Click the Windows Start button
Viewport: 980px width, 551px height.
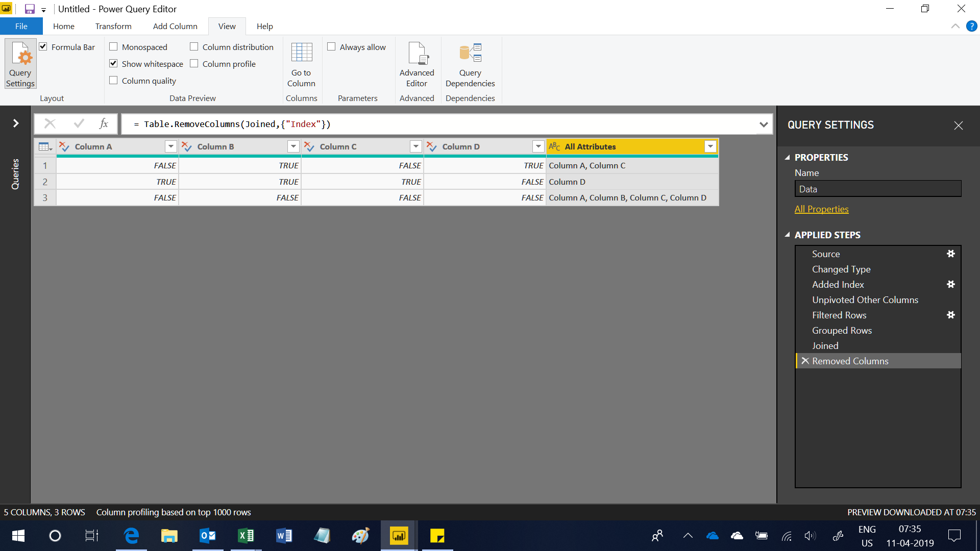pyautogui.click(x=18, y=536)
